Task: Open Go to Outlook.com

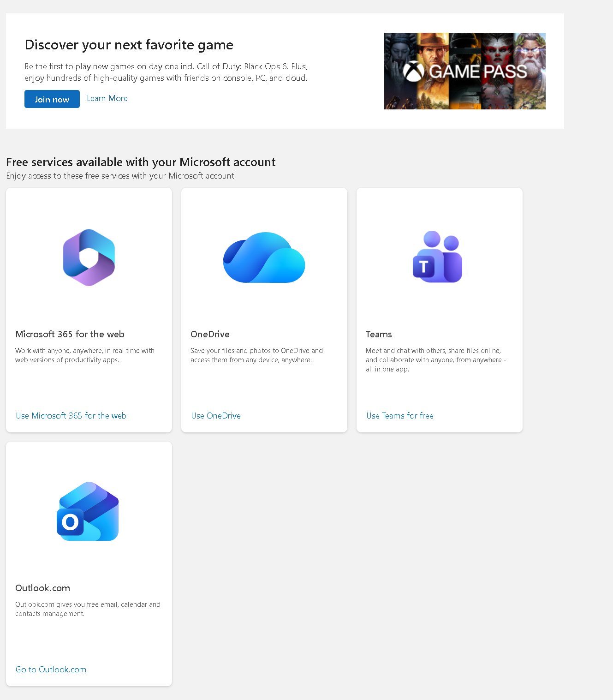Action: coord(51,669)
